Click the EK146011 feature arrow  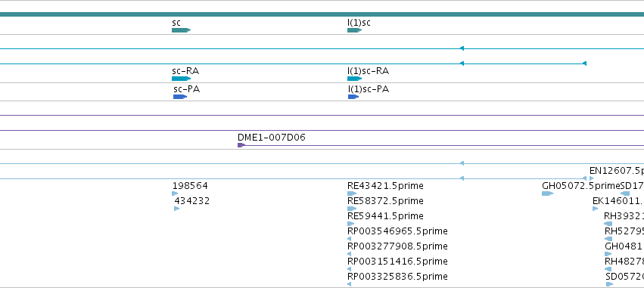pyautogui.click(x=595, y=209)
